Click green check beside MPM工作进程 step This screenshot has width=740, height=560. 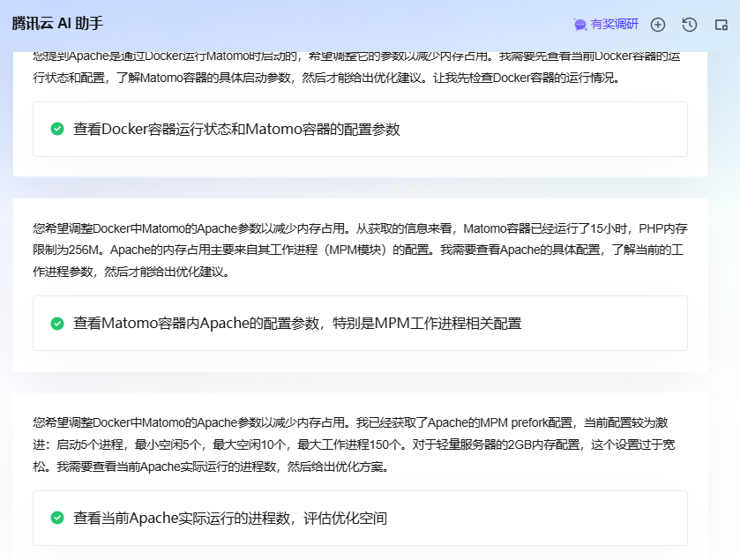click(x=57, y=324)
